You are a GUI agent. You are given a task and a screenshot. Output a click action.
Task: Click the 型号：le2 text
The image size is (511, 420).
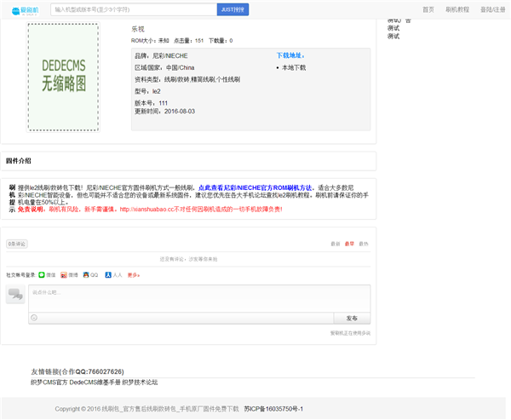point(147,91)
